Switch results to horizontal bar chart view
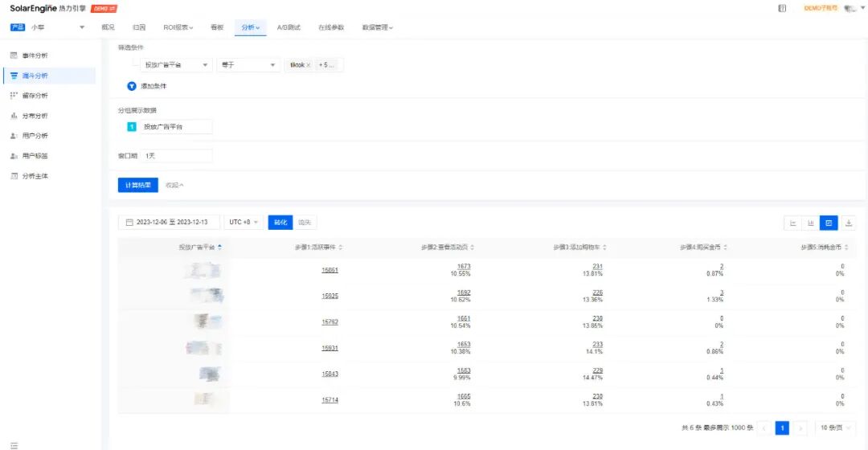 (792, 223)
